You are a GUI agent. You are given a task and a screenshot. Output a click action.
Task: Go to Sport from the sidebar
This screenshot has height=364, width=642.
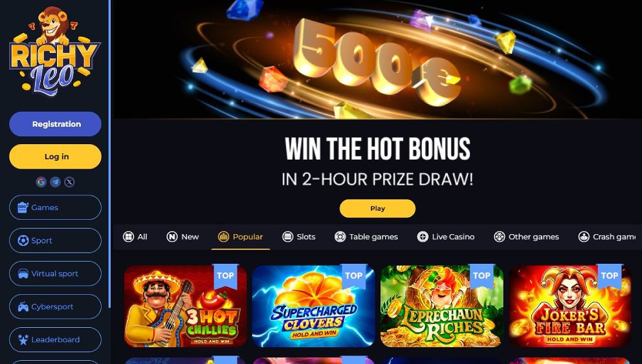(55, 241)
